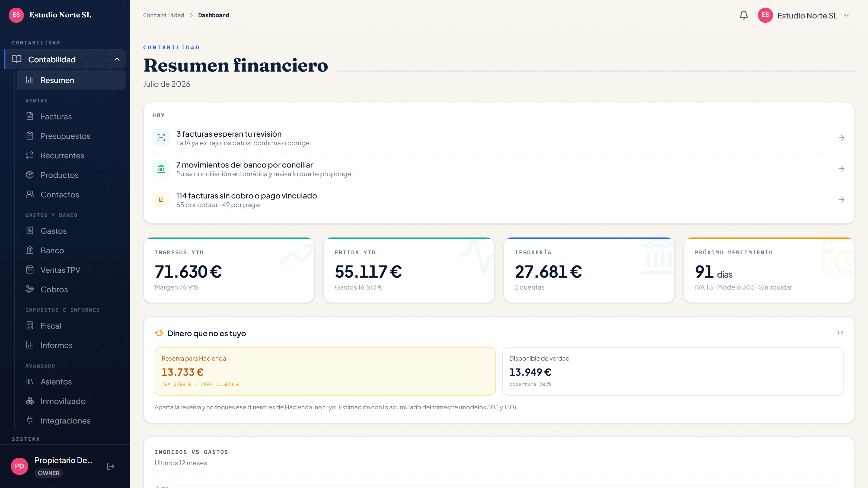The height and width of the screenshot is (488, 868).
Task: Click the Dashboard breadcrumb
Action: 214,15
